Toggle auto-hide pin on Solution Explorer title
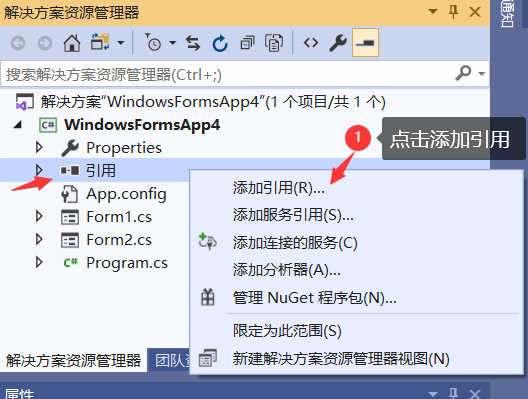Viewport: 528px width, 399px height. point(454,12)
